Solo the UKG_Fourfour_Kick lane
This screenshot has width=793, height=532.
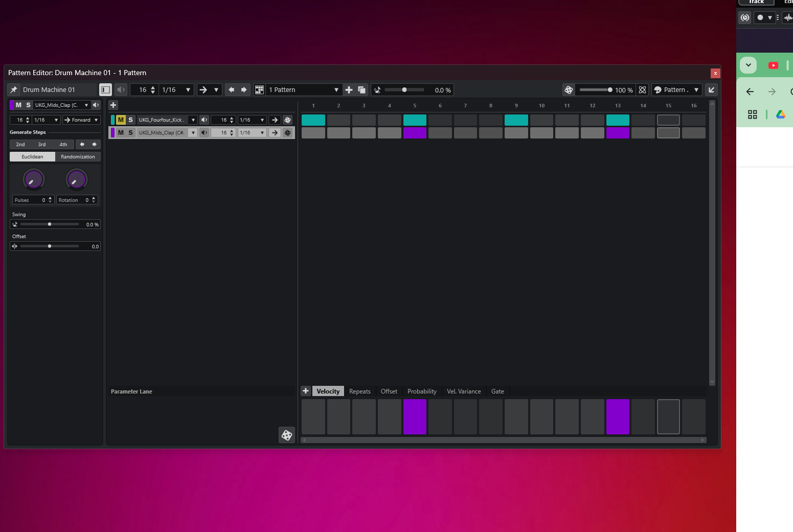point(131,120)
